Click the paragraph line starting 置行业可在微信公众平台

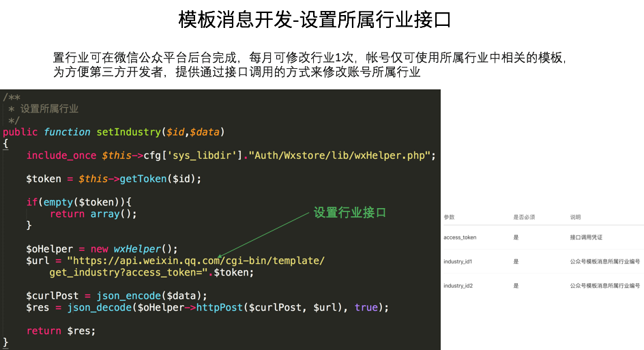pyautogui.click(x=310, y=57)
